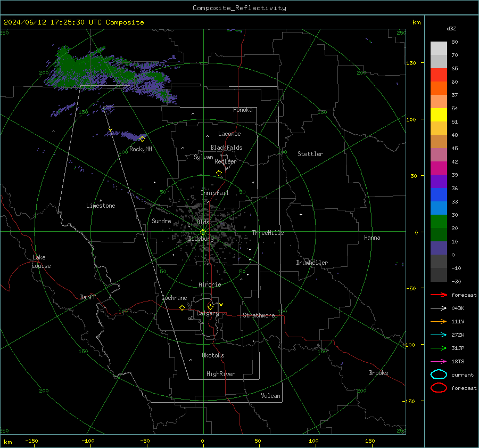Click the lightest gray swatch at scale top
The width and height of the screenshot is (479, 448).
pyautogui.click(x=439, y=48)
